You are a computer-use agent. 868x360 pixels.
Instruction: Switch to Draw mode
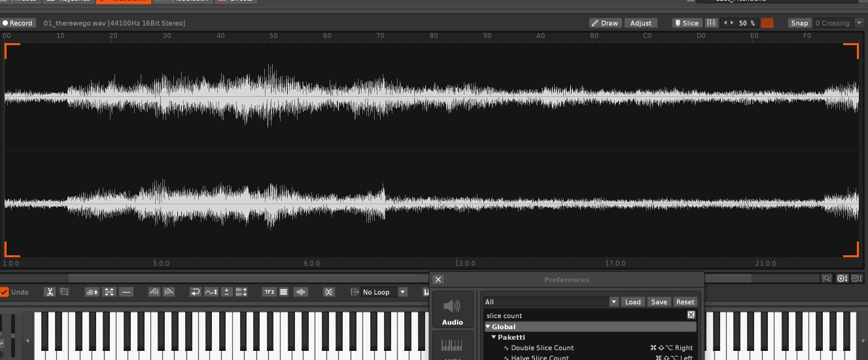click(605, 23)
